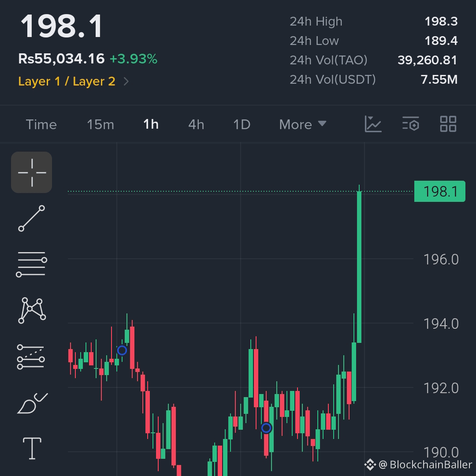476x476 pixels.
Task: Click the 24h Vol(TAO) value 39,260.81
Action: pos(427,60)
